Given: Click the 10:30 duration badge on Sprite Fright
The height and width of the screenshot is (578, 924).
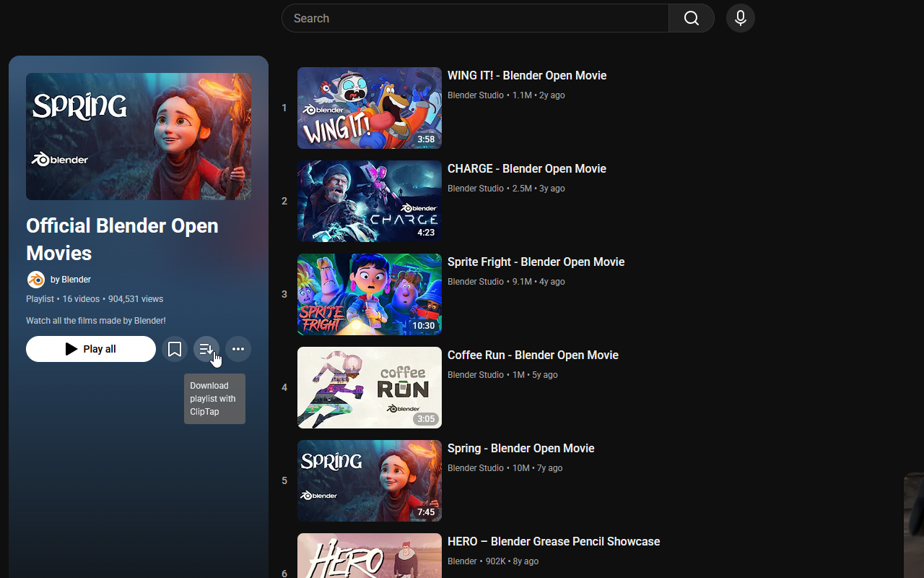Looking at the screenshot, I should 424,326.
